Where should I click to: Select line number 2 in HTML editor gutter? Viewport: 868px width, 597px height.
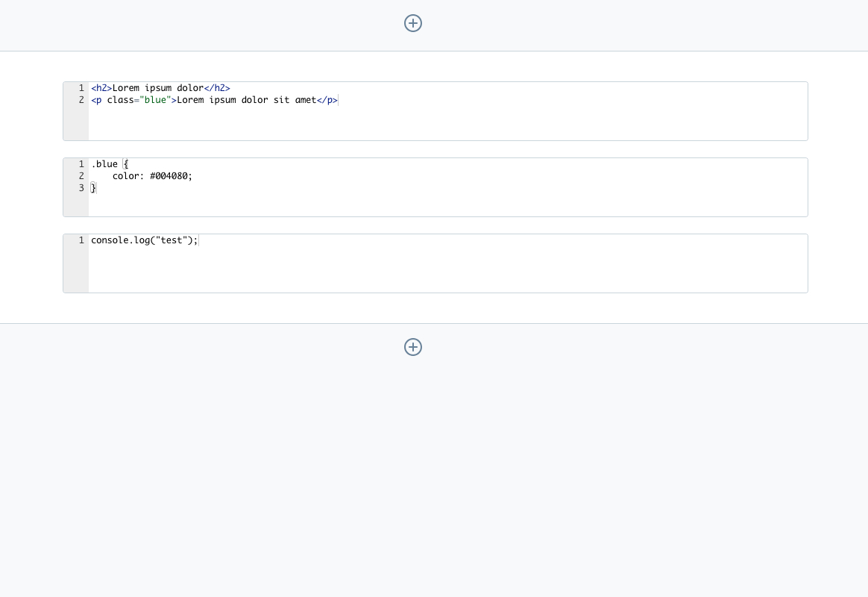[x=81, y=100]
